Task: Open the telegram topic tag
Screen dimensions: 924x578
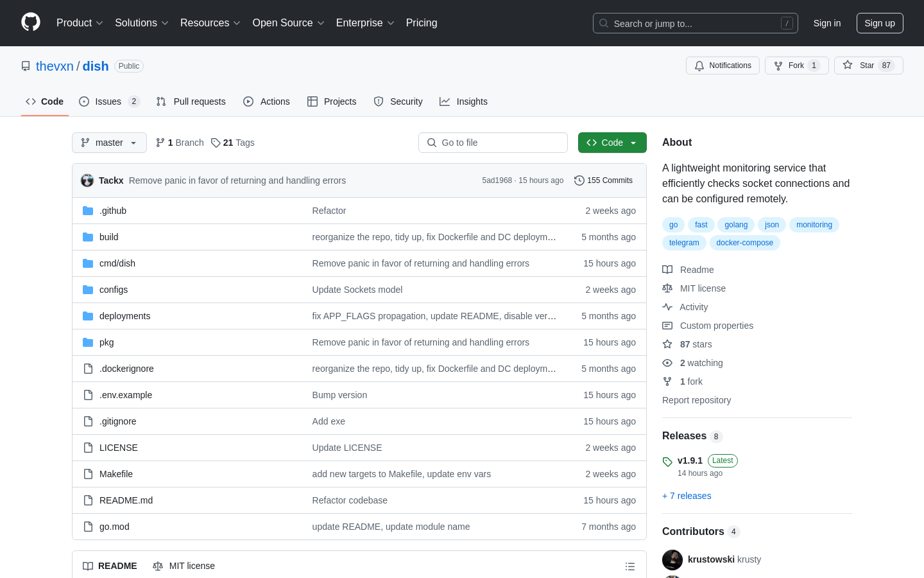Action: point(684,243)
